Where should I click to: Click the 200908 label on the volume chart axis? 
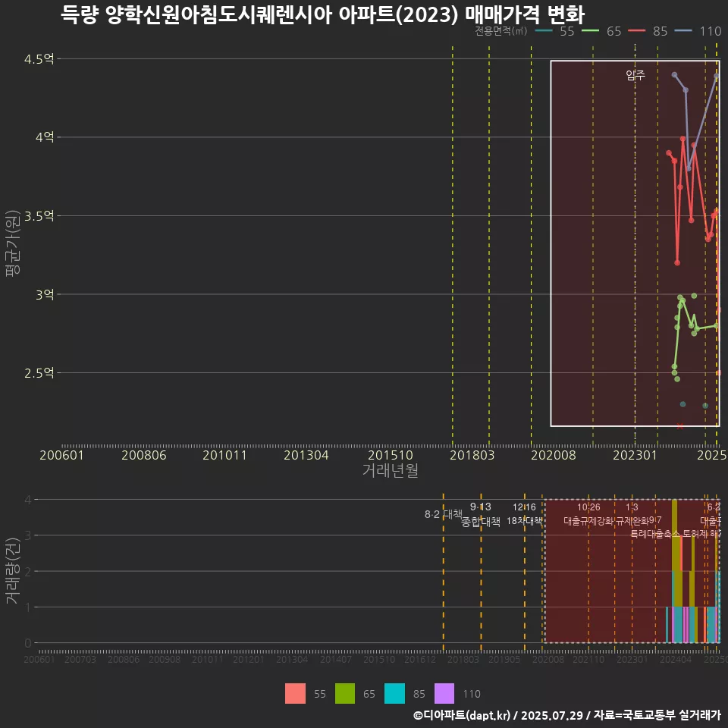(x=165, y=659)
